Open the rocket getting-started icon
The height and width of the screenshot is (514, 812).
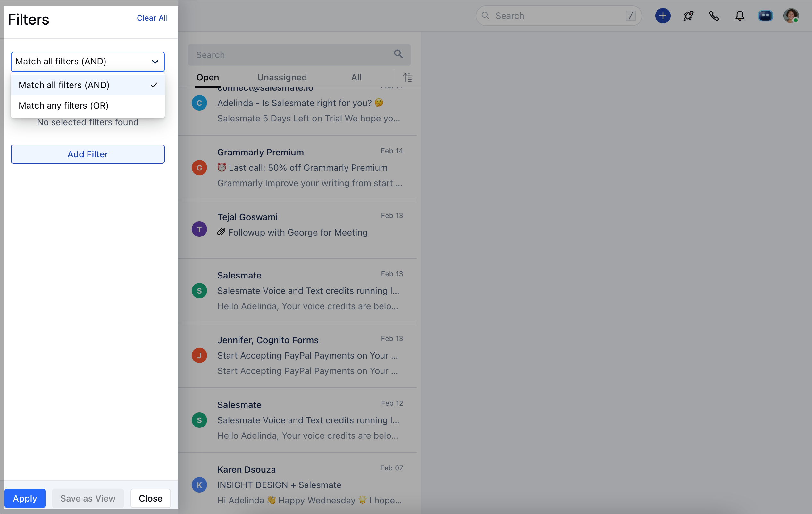click(x=688, y=16)
